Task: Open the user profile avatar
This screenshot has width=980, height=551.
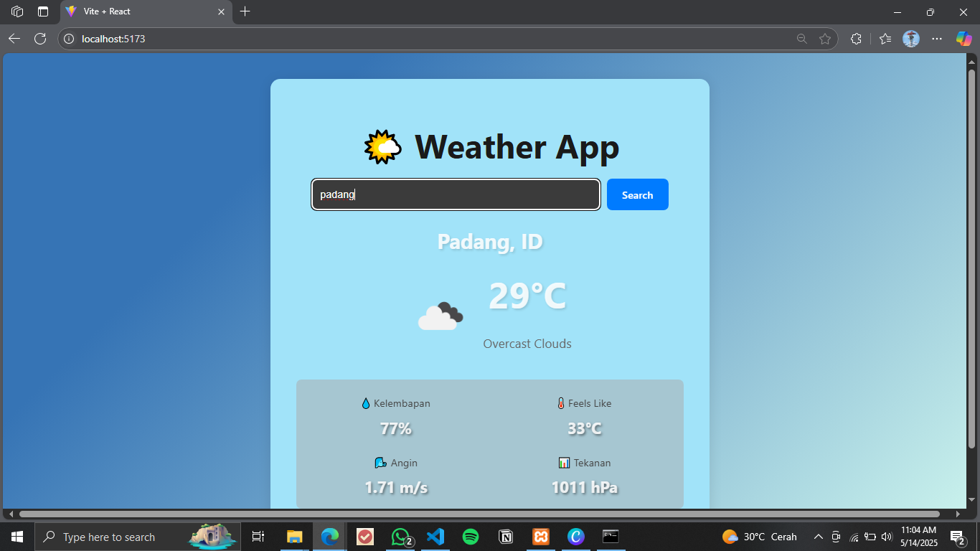Action: (x=911, y=39)
